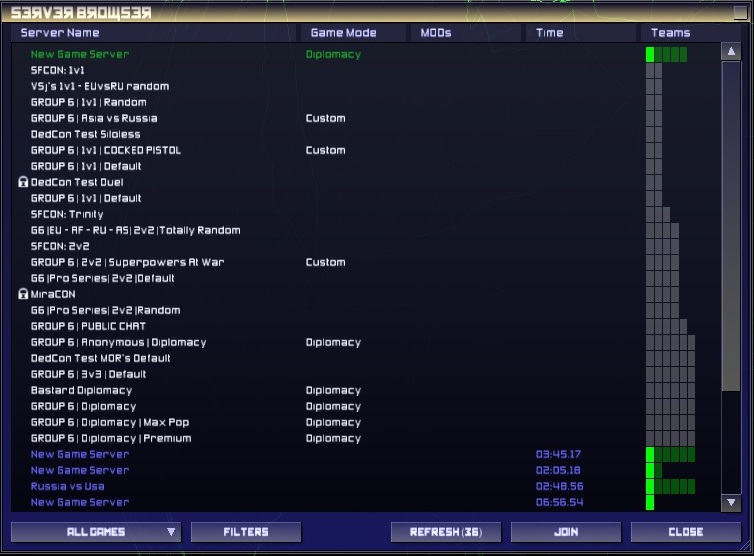Select G6 |Pro Series| 2v2 |Random server
Viewport: 754px width, 556px height.
pos(106,310)
